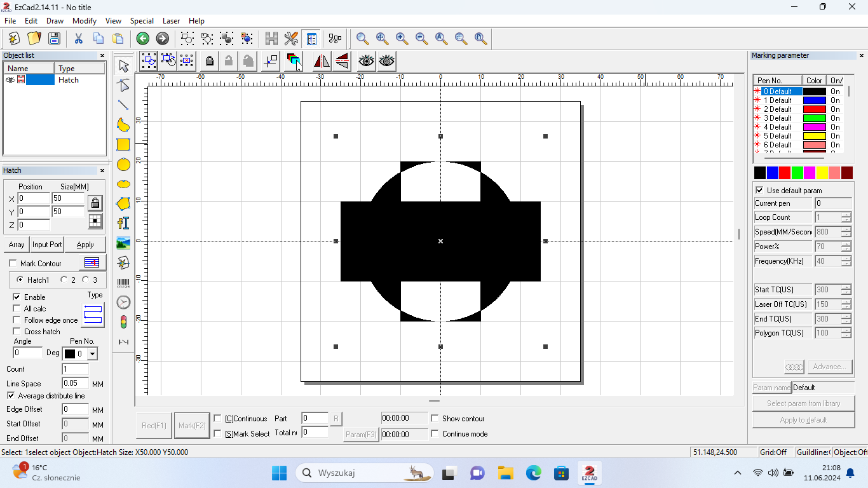
Task: Choose the magenta palette swatch
Action: click(x=810, y=173)
